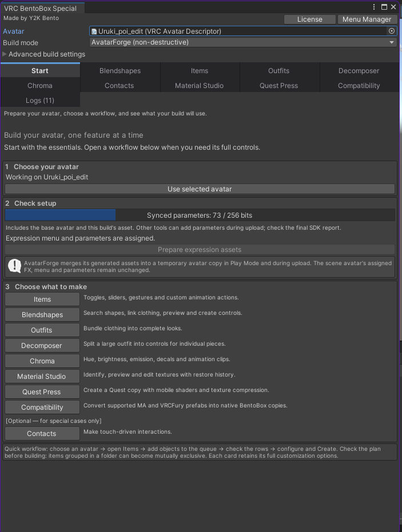Switch to the Outfits tab

[x=279, y=71]
